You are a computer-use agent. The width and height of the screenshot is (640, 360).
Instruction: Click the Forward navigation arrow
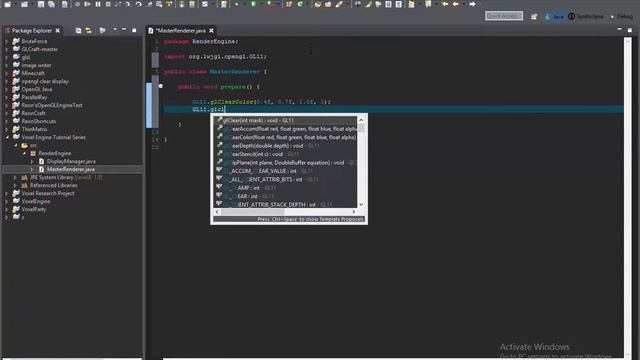pos(472,4)
